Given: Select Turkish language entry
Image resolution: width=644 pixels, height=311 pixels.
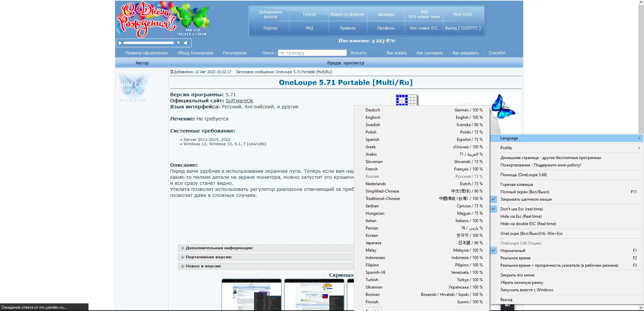Looking at the screenshot, I should (x=422, y=280).
